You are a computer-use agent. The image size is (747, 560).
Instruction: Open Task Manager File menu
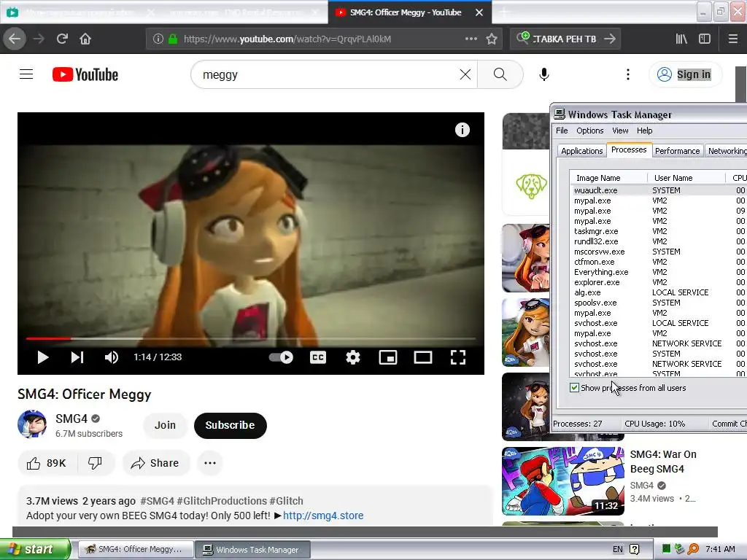562,131
